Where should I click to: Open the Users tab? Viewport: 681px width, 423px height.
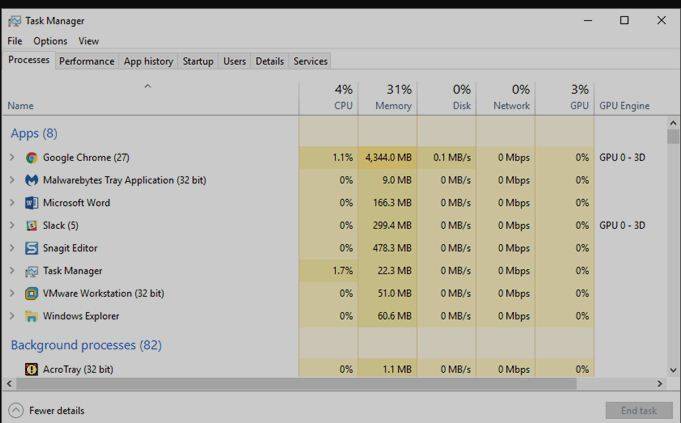tap(235, 61)
